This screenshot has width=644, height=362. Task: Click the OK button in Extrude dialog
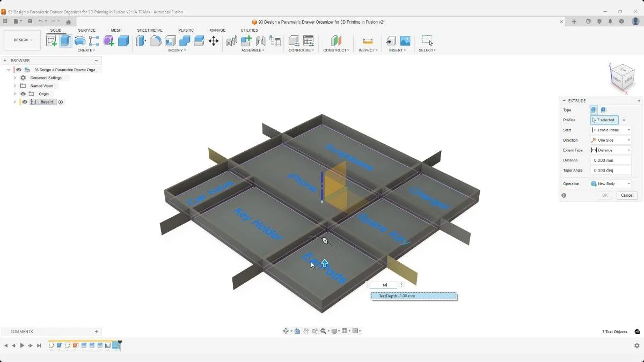point(604,195)
